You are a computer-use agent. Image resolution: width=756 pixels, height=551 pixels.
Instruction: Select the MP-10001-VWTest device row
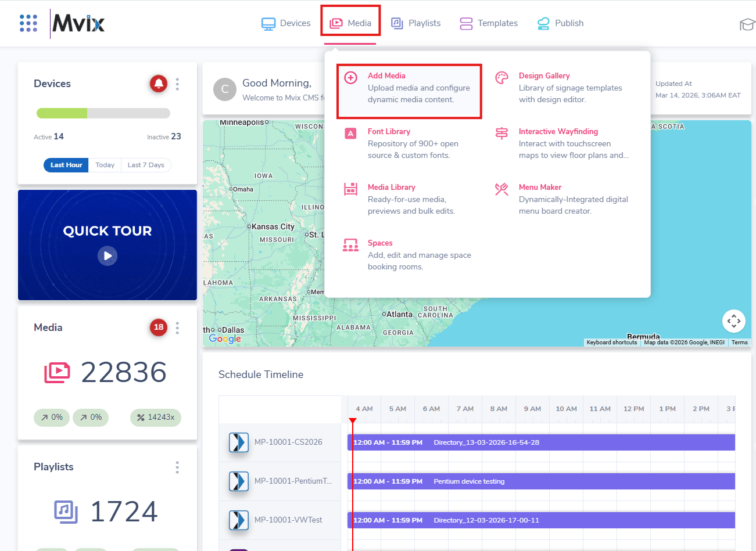[280, 520]
